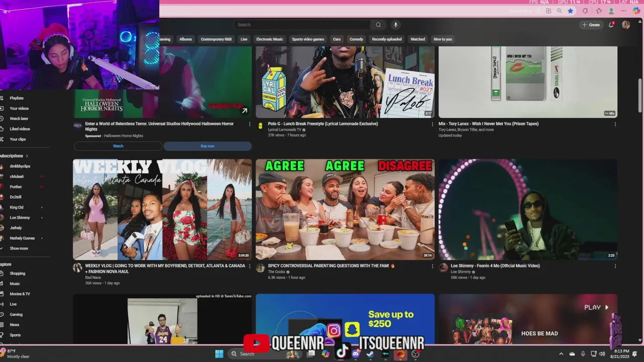Click the split screen icon in address bar
Viewport: 644px width, 362px height.
click(x=548, y=11)
